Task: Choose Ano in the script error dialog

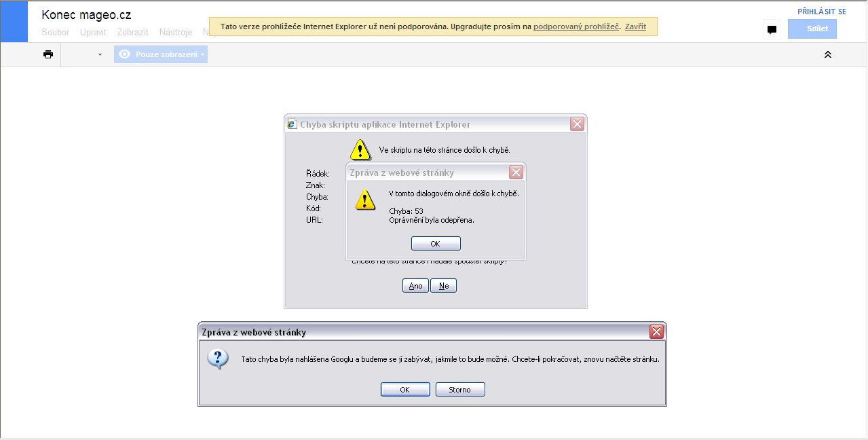Action: pos(415,286)
